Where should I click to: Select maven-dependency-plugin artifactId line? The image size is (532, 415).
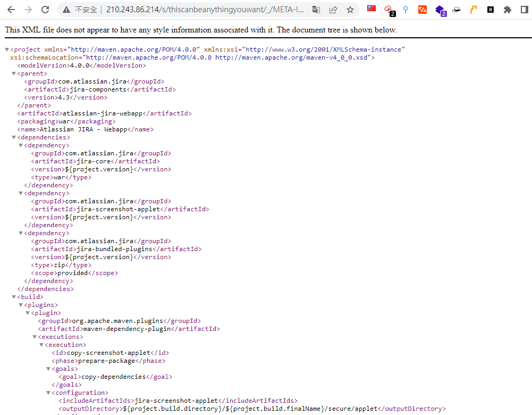(129, 329)
